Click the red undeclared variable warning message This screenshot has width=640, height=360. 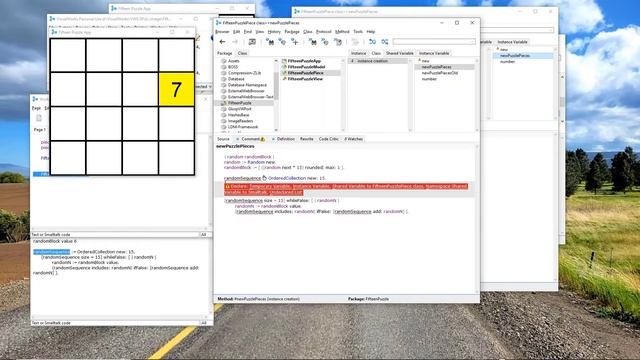(346, 189)
